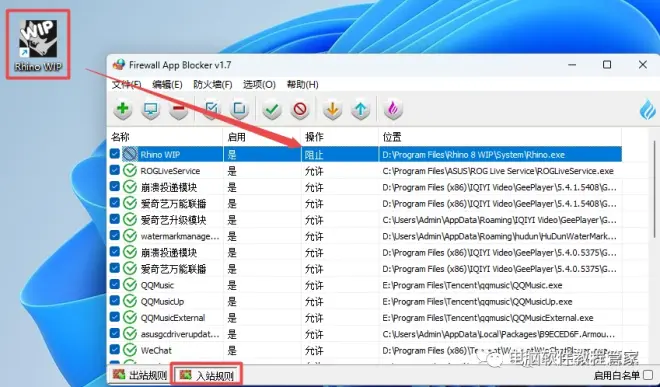
Task: Uncheck the Rhino WIP rule checkbox
Action: tap(114, 153)
